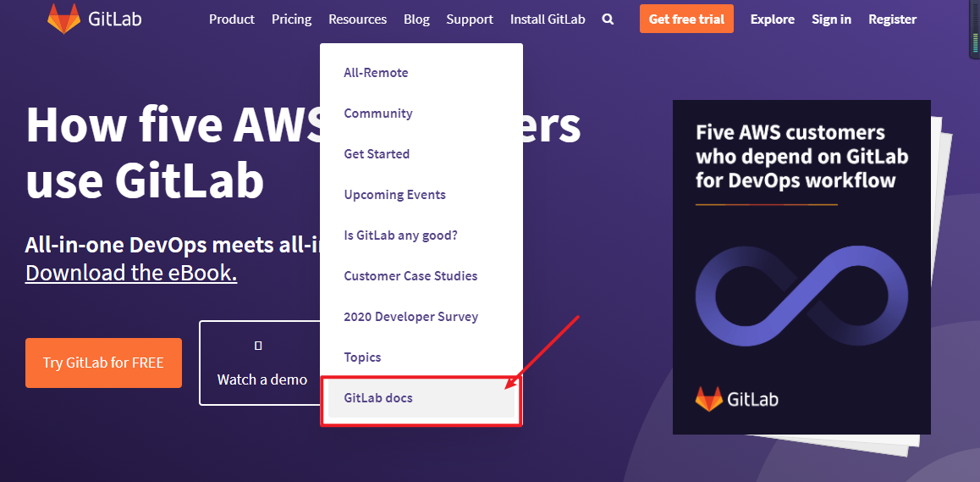Click the GitLab fox logo in header
The height and width of the screenshot is (482, 980).
[63, 19]
